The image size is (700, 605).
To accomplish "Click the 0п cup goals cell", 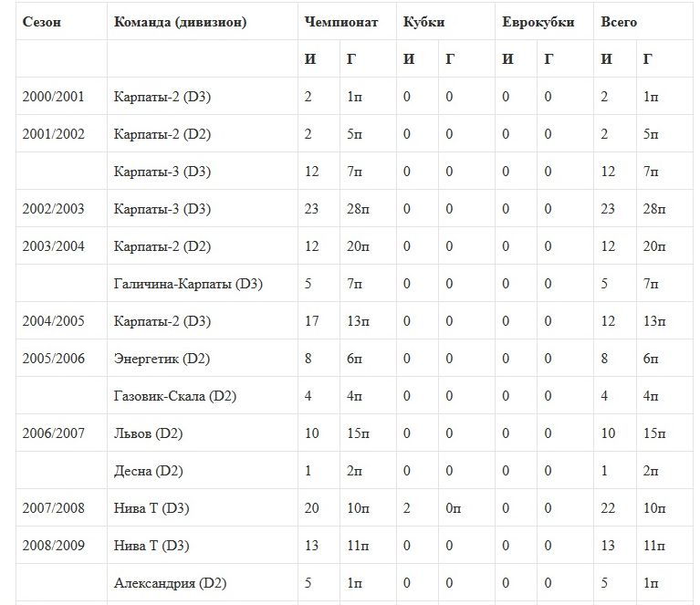I will click(454, 508).
